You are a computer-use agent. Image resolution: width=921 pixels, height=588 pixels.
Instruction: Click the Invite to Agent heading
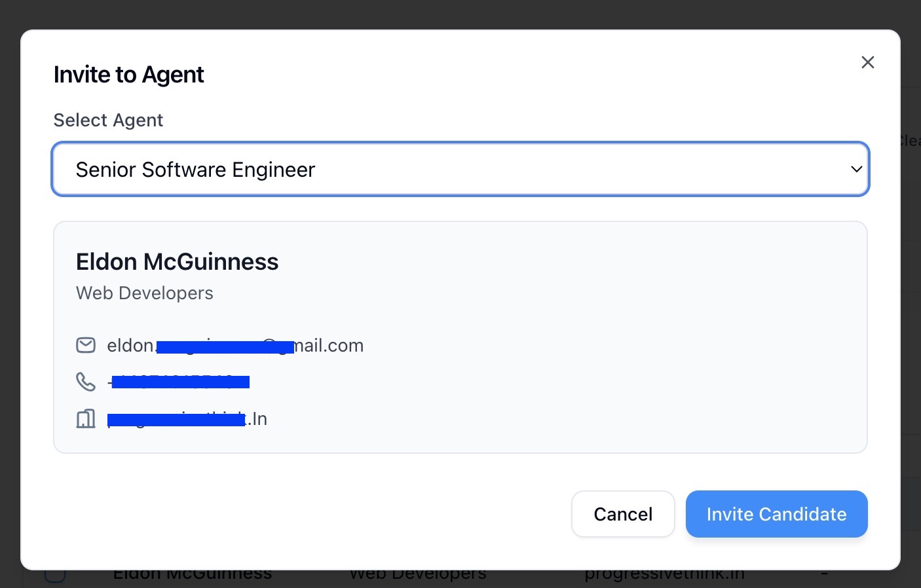(128, 75)
